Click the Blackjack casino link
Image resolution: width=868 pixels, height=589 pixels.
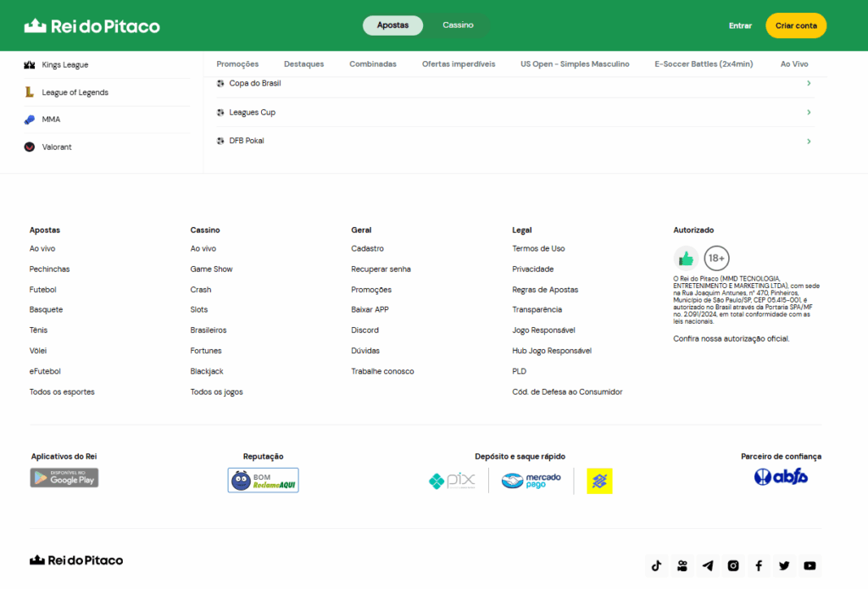[207, 371]
